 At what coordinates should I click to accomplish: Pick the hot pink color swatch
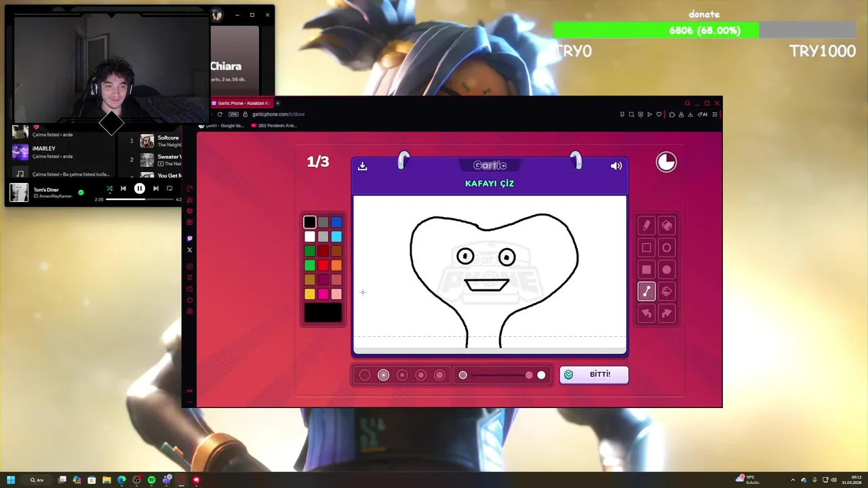[323, 293]
